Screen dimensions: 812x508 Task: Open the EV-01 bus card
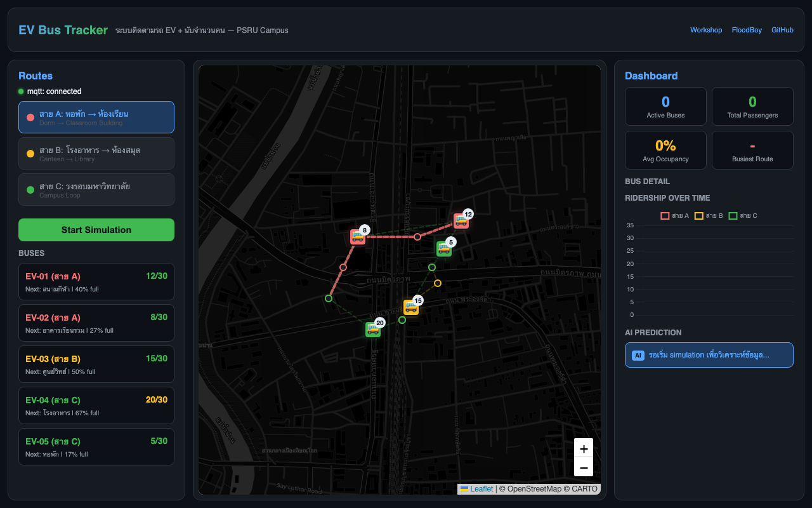96,282
